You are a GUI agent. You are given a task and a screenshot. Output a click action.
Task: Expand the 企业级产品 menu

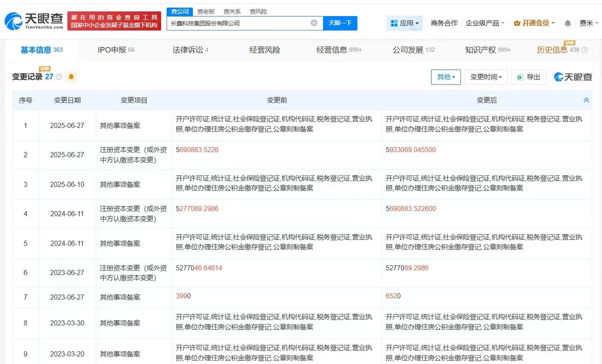(485, 23)
